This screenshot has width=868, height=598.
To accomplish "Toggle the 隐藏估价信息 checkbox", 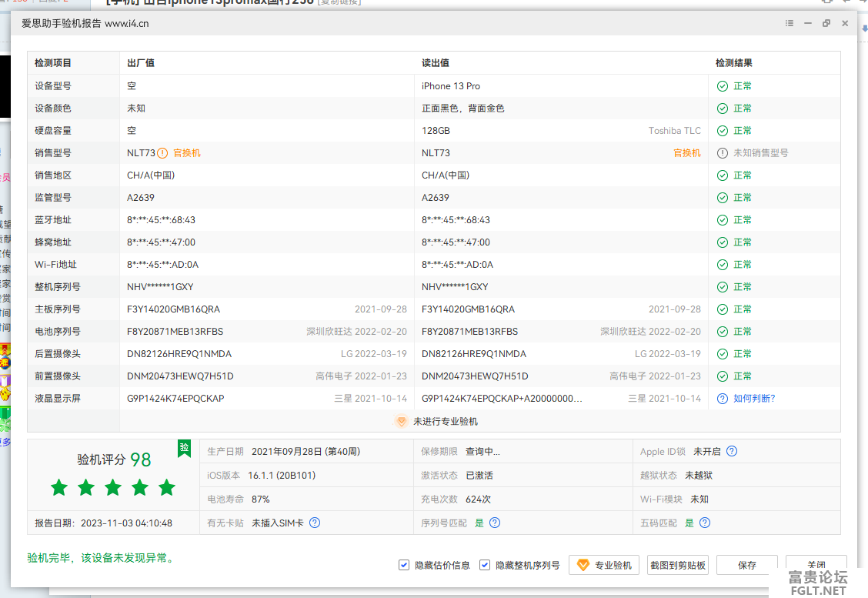I will [x=404, y=565].
